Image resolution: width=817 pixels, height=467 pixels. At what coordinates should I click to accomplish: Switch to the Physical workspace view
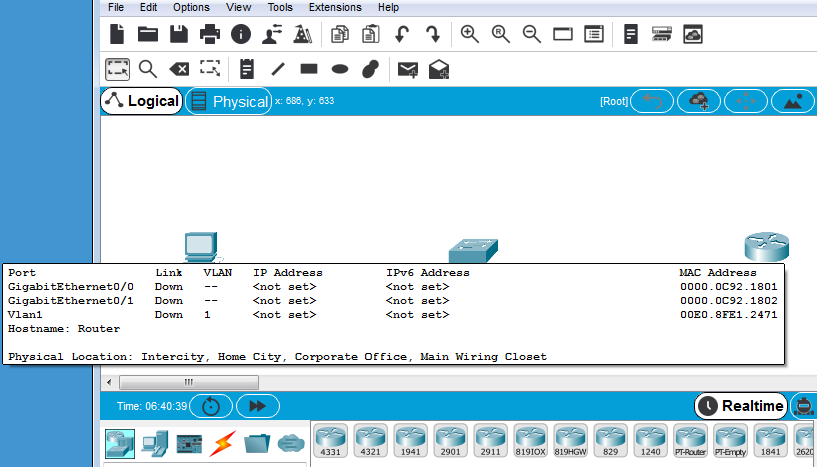pyautogui.click(x=229, y=101)
